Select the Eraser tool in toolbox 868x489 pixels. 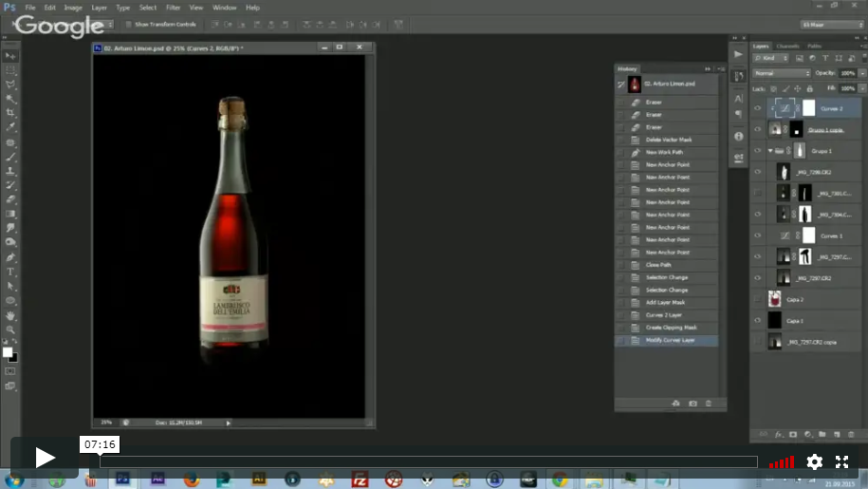[10, 199]
